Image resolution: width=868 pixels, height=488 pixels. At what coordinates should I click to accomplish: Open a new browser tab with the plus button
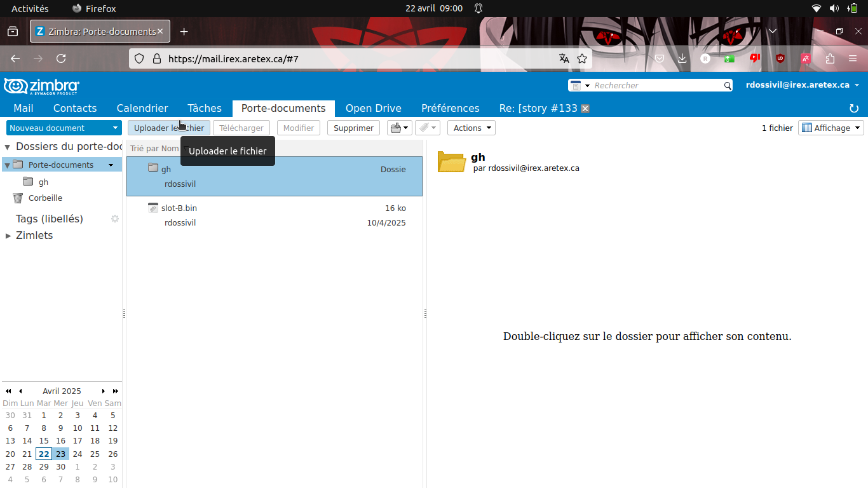tap(184, 31)
